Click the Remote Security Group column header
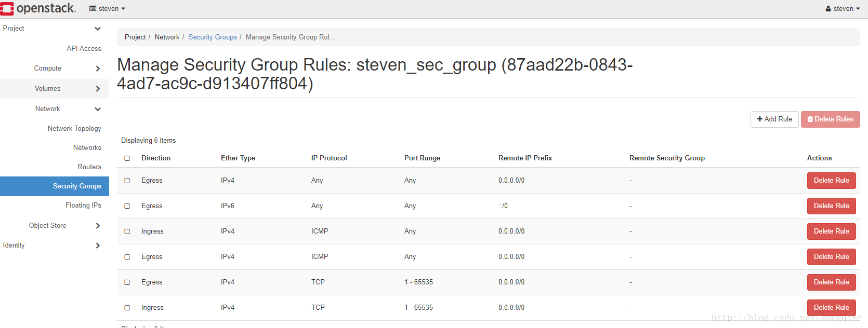Screen dimensions: 868x328 click(667, 158)
